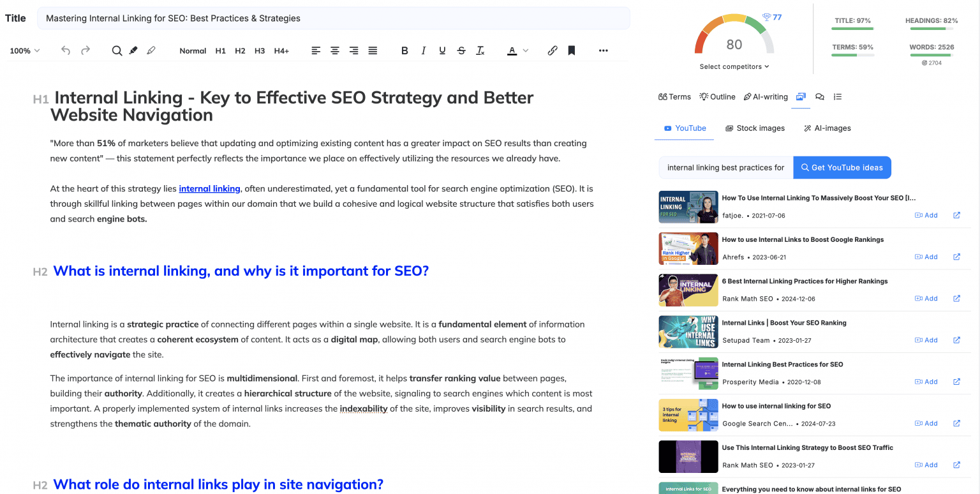Toggle bold formatting
Image resolution: width=980 pixels, height=494 pixels.
[x=405, y=50]
